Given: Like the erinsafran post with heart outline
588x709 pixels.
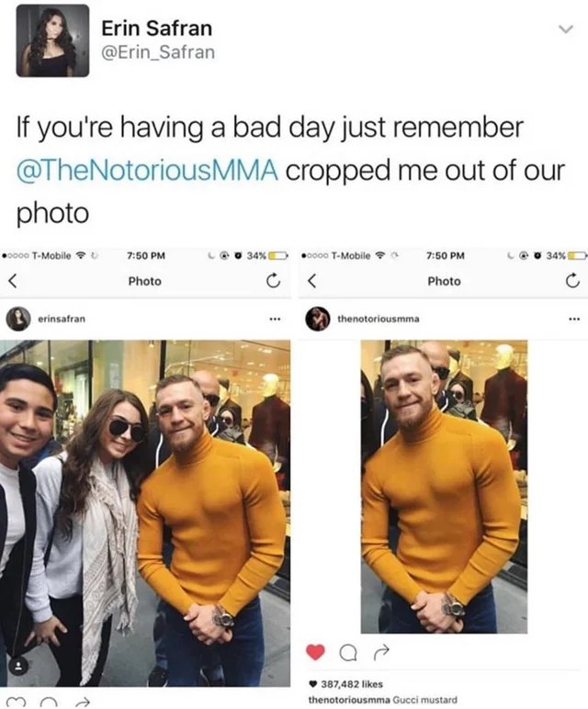Looking at the screenshot, I should click(17, 703).
